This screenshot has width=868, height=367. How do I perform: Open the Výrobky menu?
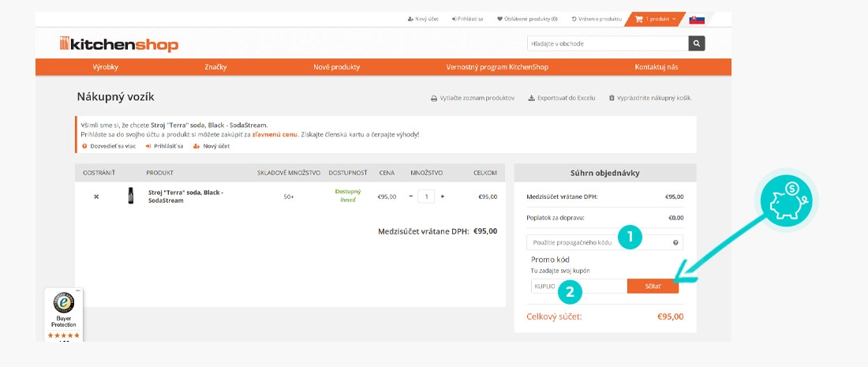(105, 67)
